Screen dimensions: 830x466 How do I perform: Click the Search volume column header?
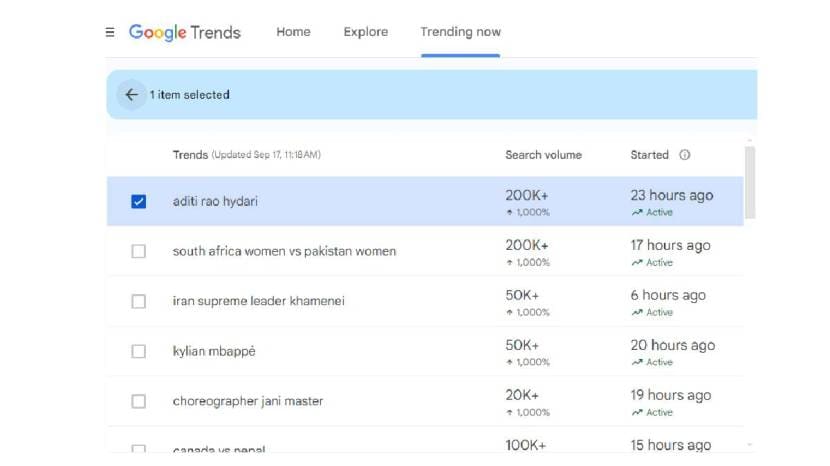543,155
